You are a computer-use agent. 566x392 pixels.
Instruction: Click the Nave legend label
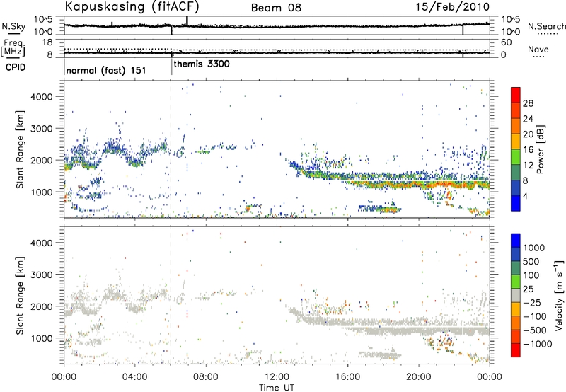[538, 50]
